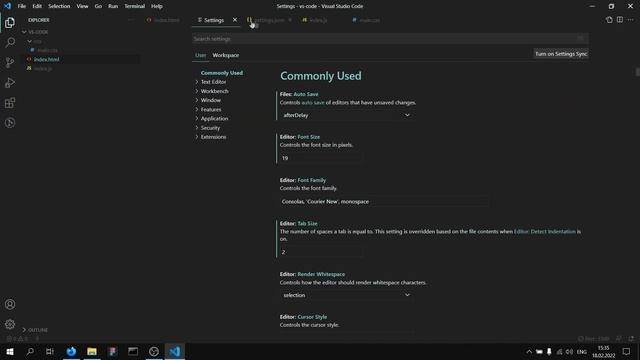Open the Windows Start menu
The image size is (640, 360).
10,351
